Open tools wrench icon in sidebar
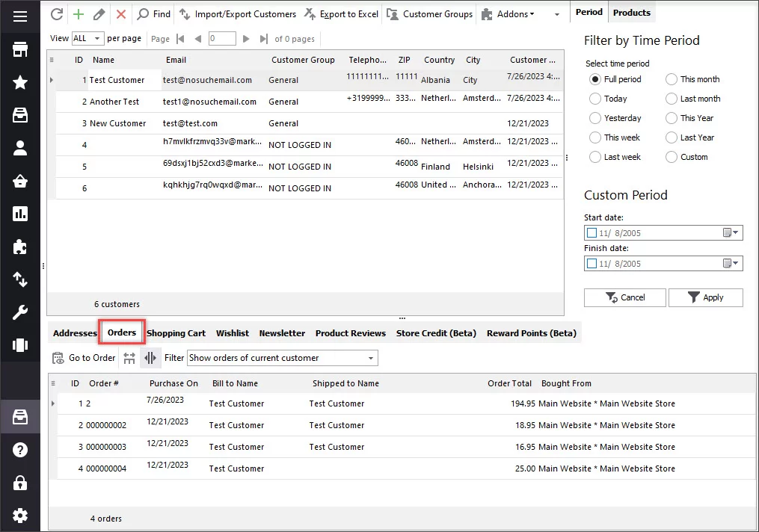 pyautogui.click(x=20, y=312)
